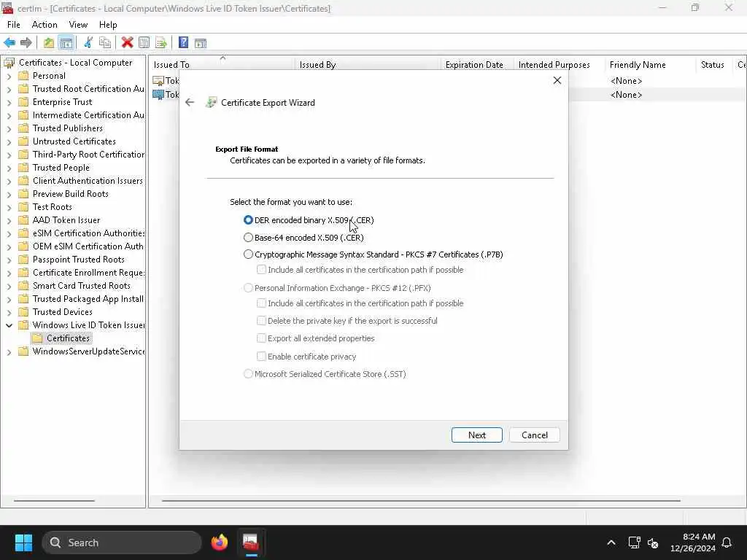Screen dimensions: 747x560
Task: Expand the AAD Token Issuer node
Action: (9, 220)
